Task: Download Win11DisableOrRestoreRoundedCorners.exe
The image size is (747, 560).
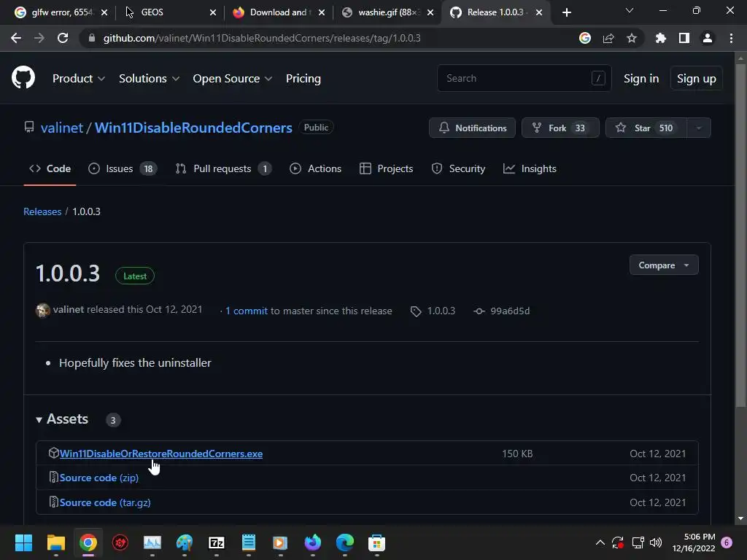Action: pyautogui.click(x=161, y=454)
